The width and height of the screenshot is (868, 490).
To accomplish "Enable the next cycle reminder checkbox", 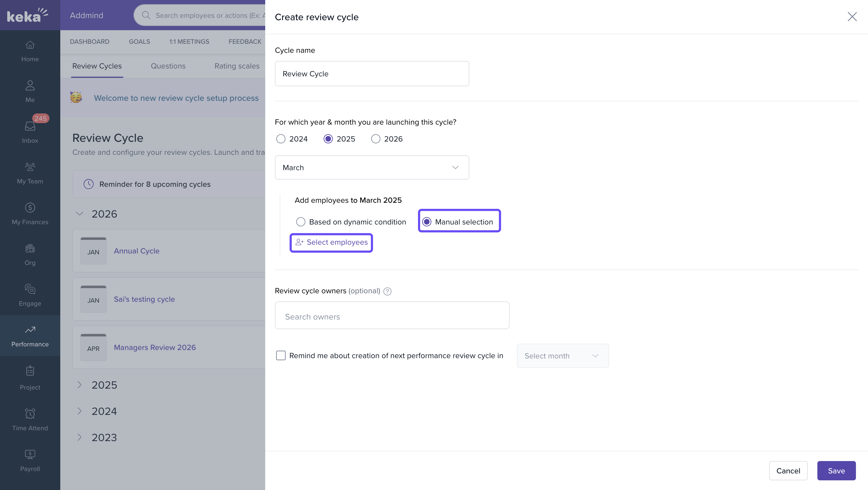I will pyautogui.click(x=281, y=355).
